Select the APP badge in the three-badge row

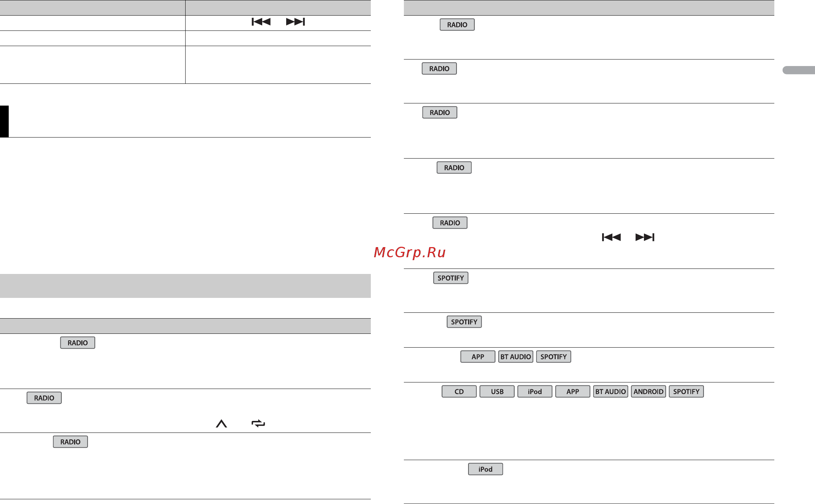[478, 357]
